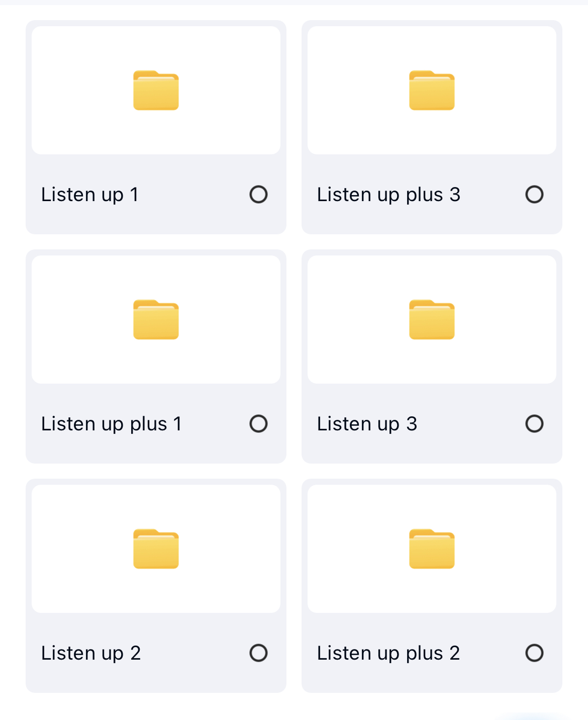This screenshot has width=588, height=720.
Task: Click the "Listen up plus 1" folder name
Action: point(111,424)
